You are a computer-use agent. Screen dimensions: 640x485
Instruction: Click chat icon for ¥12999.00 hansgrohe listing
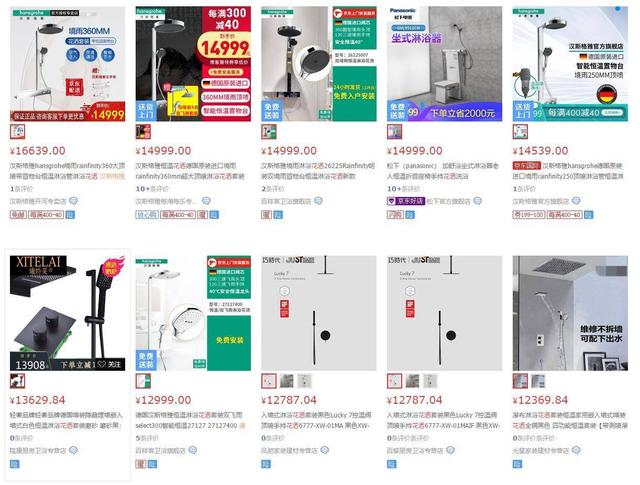[193, 450]
